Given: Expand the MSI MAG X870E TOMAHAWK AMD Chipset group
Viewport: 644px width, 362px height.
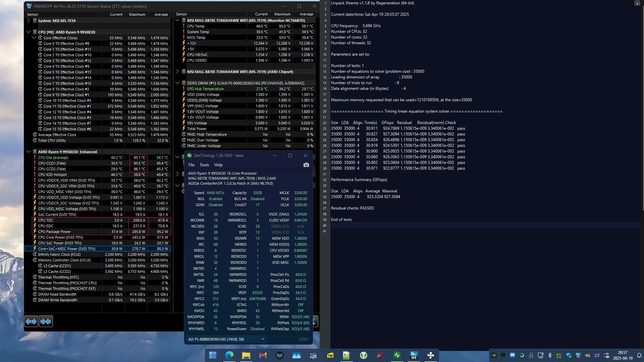Looking at the screenshot, I should (177, 71).
